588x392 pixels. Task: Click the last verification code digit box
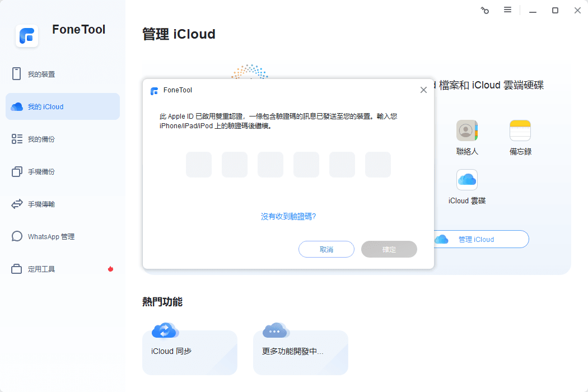tap(378, 165)
